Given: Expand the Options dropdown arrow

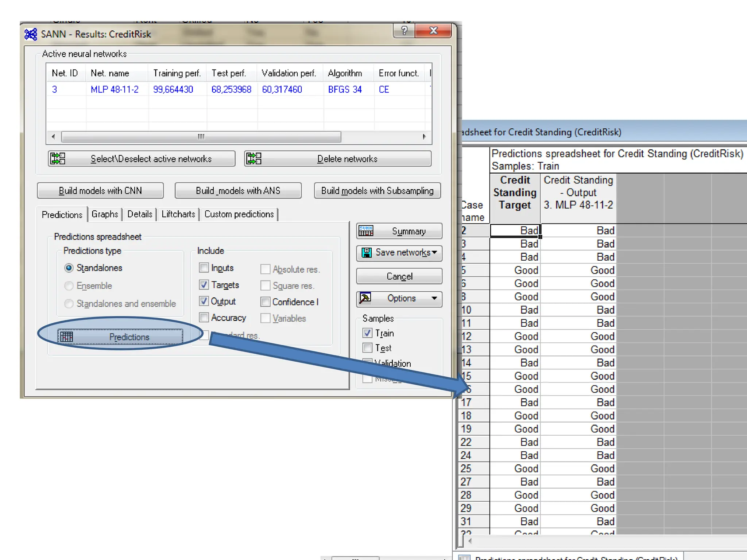Looking at the screenshot, I should click(434, 298).
